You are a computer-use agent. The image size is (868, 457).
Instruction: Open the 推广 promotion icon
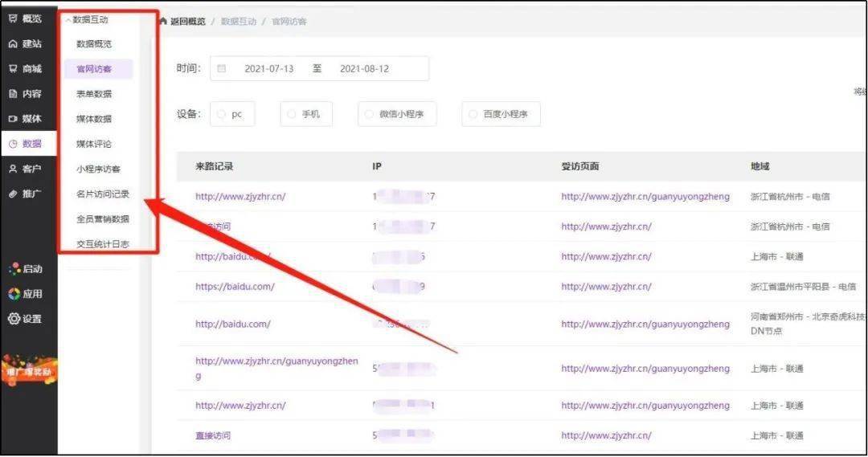tap(13, 194)
